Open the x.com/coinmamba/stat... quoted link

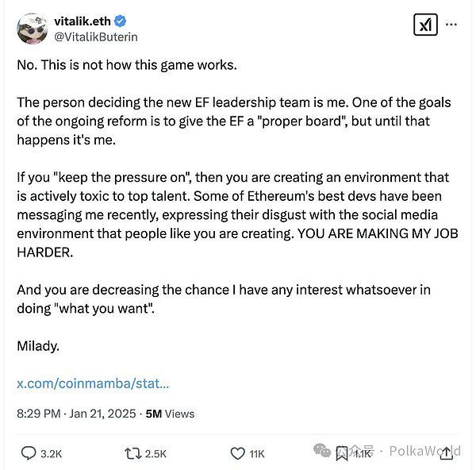(x=93, y=383)
